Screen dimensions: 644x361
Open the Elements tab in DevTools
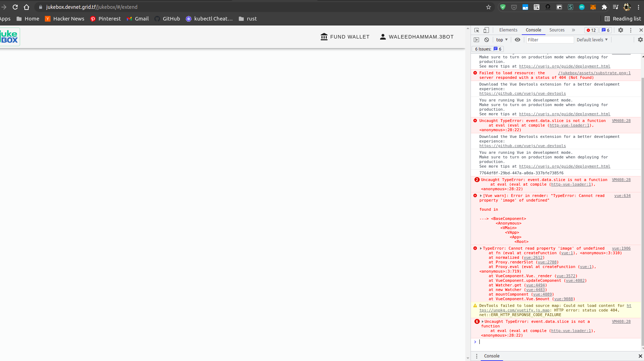tap(508, 30)
